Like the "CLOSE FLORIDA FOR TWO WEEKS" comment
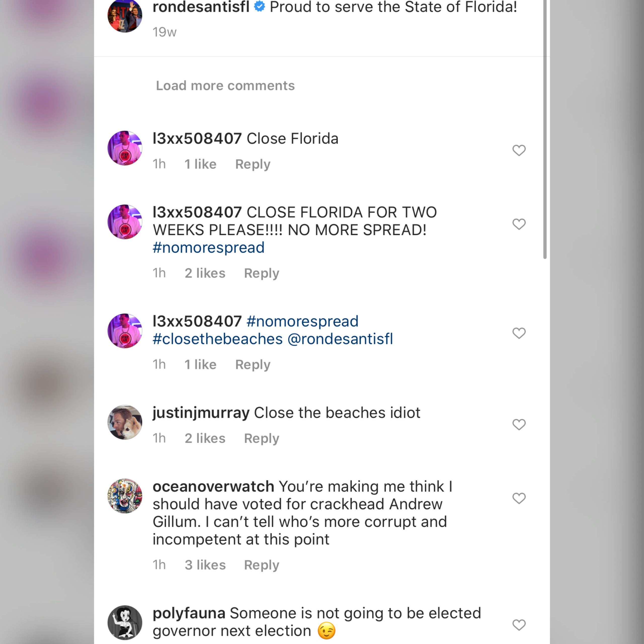Screen dimensions: 644x644 [x=519, y=224]
